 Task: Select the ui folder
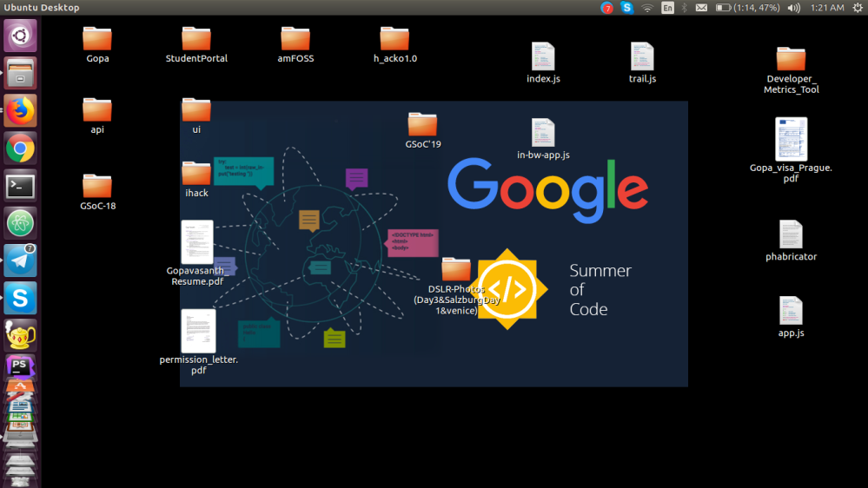tap(196, 116)
